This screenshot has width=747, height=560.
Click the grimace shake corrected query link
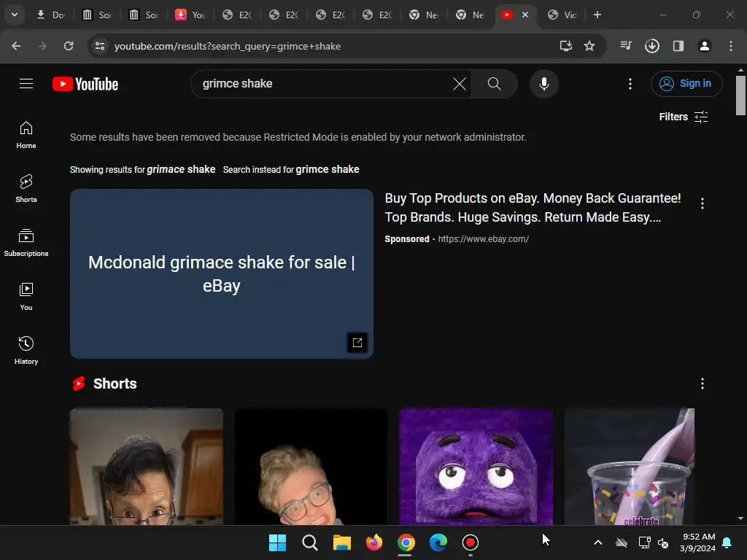pos(181,169)
